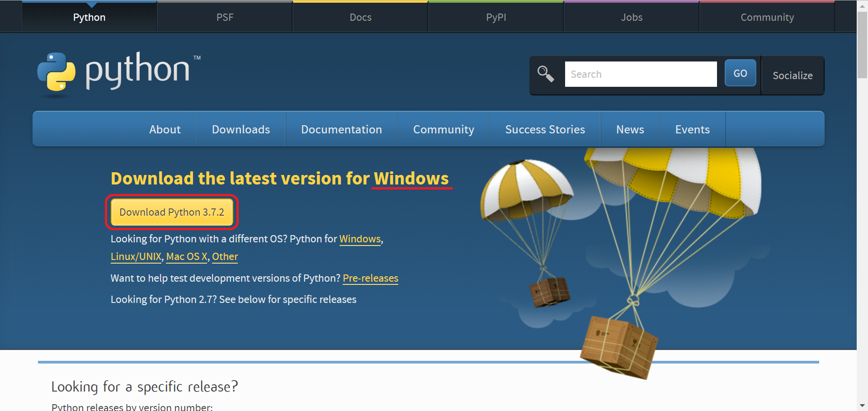The image size is (868, 411).
Task: Click the scrollbar down arrow
Action: click(x=862, y=406)
